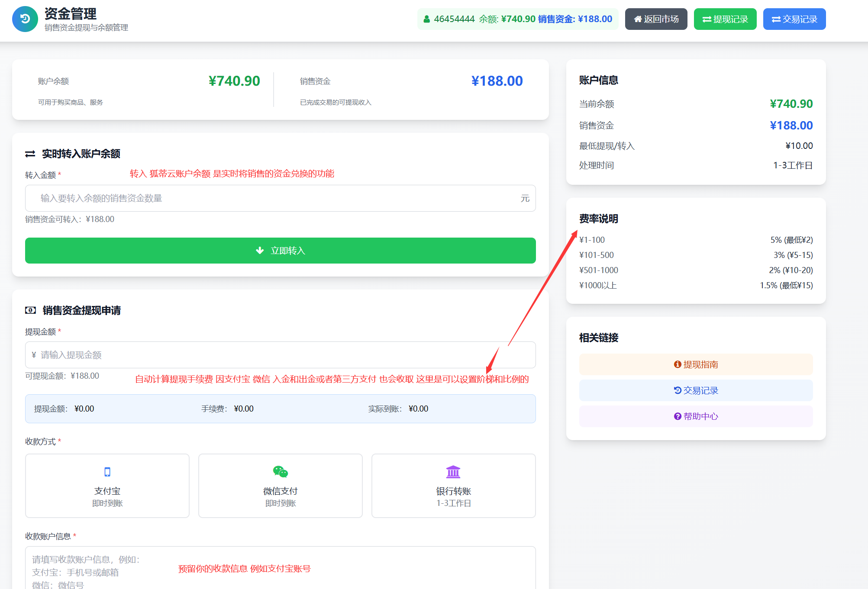Click the transfer arrows icon beside 实时转入账户余额
This screenshot has height=589, width=868.
pos(30,154)
